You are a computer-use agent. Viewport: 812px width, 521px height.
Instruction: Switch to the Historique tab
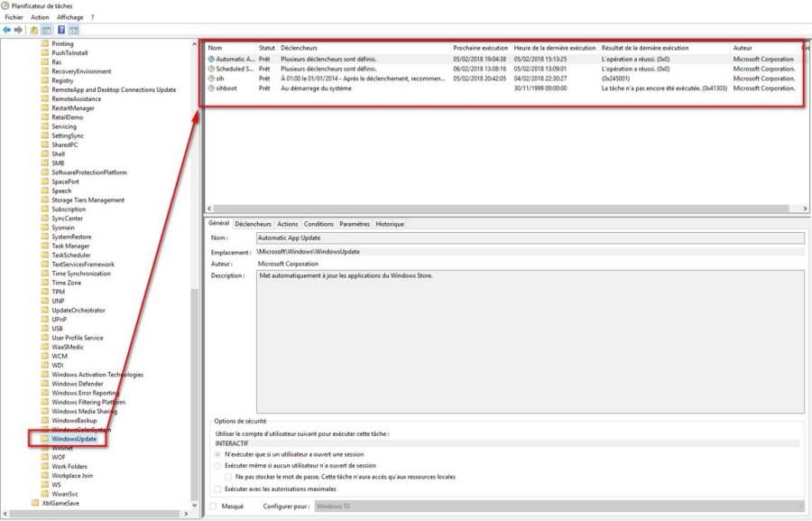pyautogui.click(x=390, y=224)
